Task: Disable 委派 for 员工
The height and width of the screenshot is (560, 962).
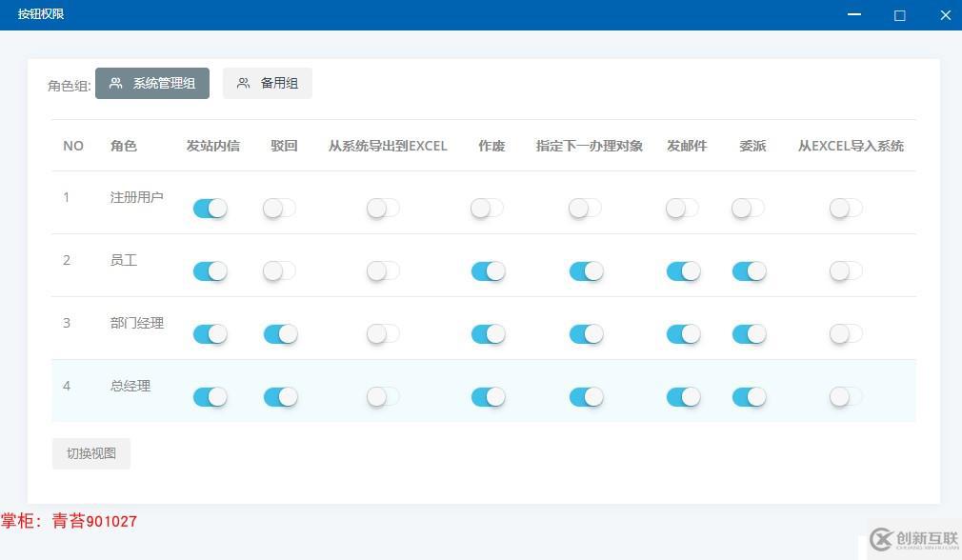Action: tap(749, 270)
